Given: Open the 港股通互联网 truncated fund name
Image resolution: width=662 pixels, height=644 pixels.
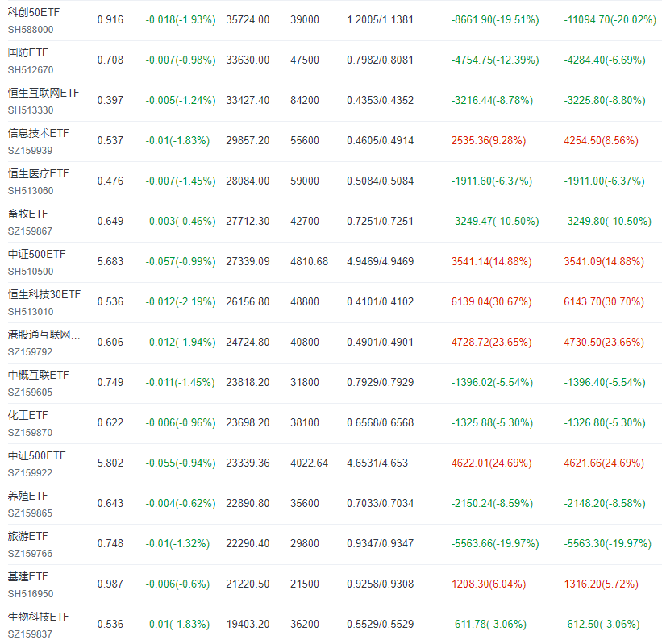Looking at the screenshot, I should click(x=44, y=334).
